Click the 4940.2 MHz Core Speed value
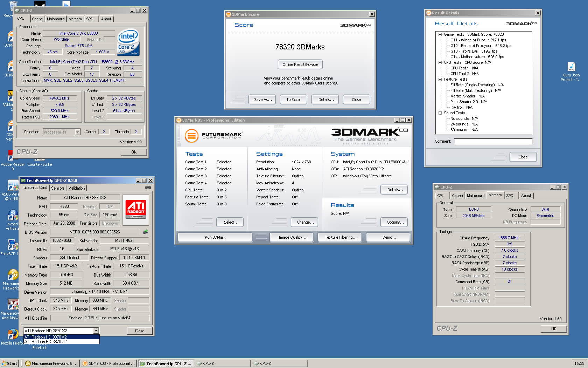Screen dimensions: 588x368 [59, 98]
